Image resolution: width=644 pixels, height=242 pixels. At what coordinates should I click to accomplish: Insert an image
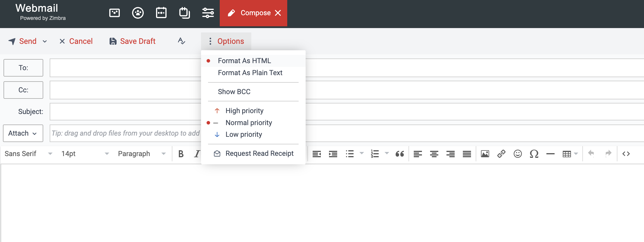coord(485,154)
